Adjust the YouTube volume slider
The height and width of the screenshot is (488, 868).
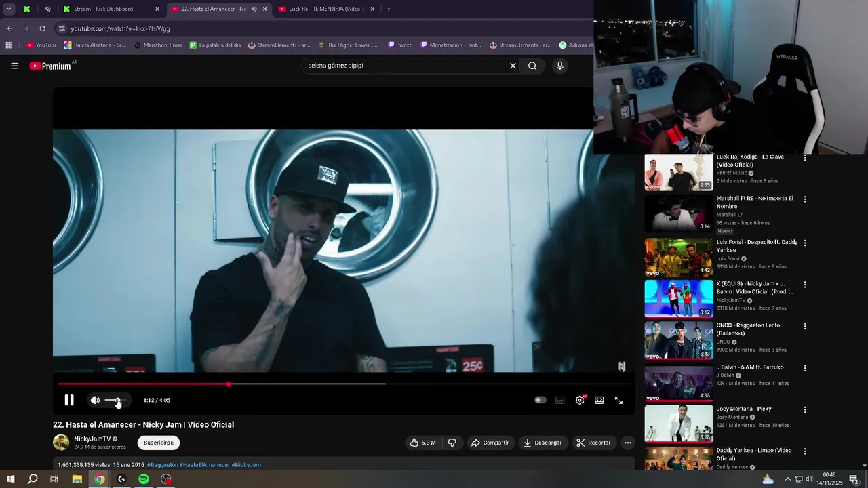pos(115,401)
